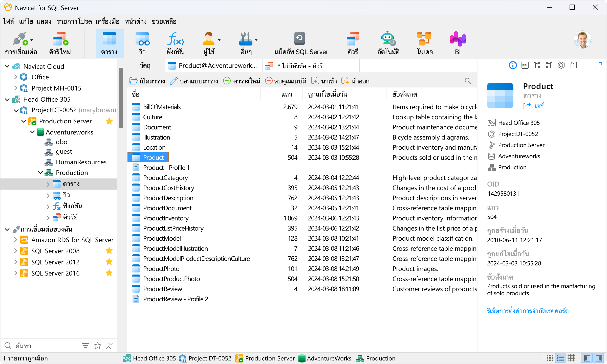Toggle favorite star on SQL Server 2016
Viewport: 607px width, 364px height.
(109, 273)
